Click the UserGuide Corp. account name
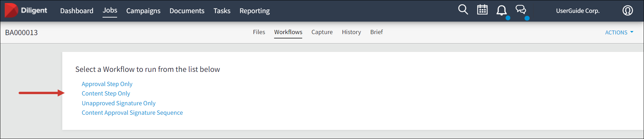Screen dimensions: 644x139 point(578,11)
